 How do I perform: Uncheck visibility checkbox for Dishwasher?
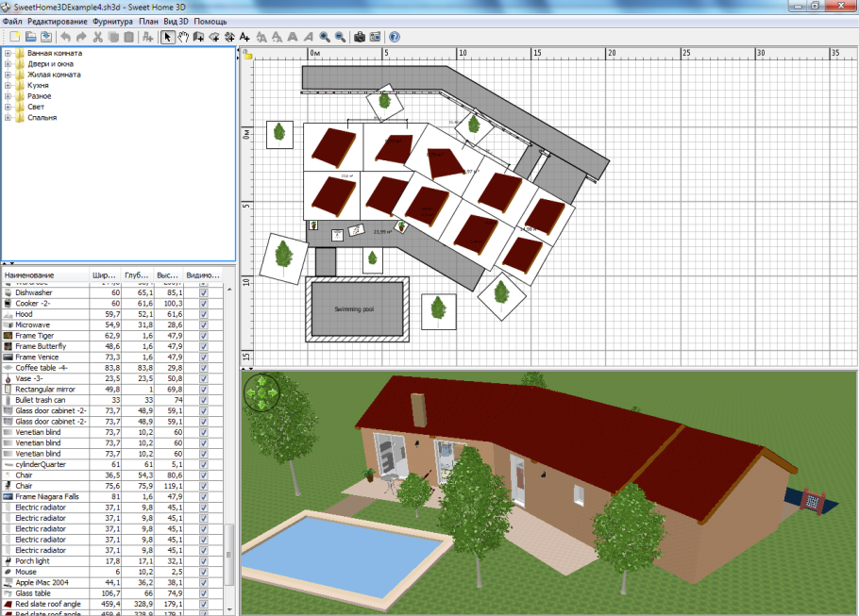tap(203, 293)
